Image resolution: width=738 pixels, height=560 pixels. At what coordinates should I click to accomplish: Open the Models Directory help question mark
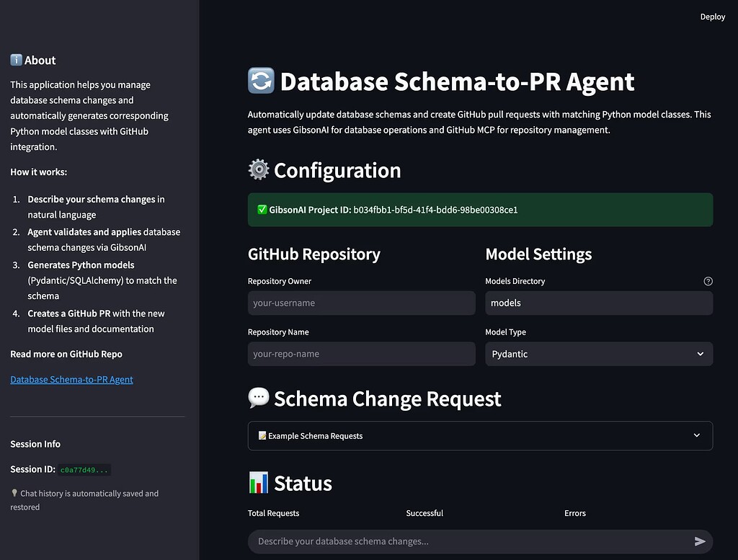click(x=708, y=281)
